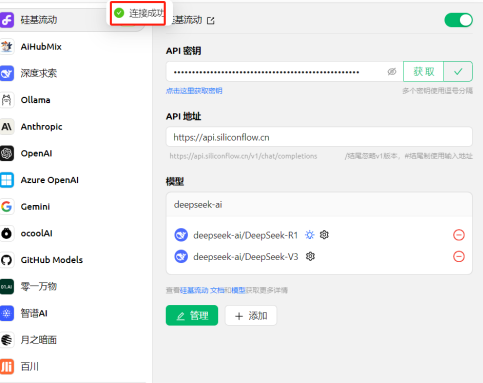Click the AiHubMix logo icon

pos(7,47)
